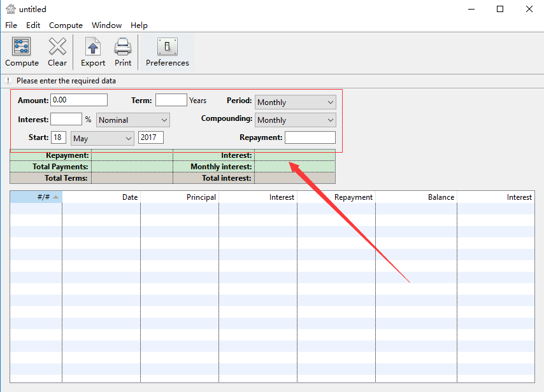Image resolution: width=544 pixels, height=392 pixels.
Task: Open the Nominal interest type dropdown
Action: 132,120
